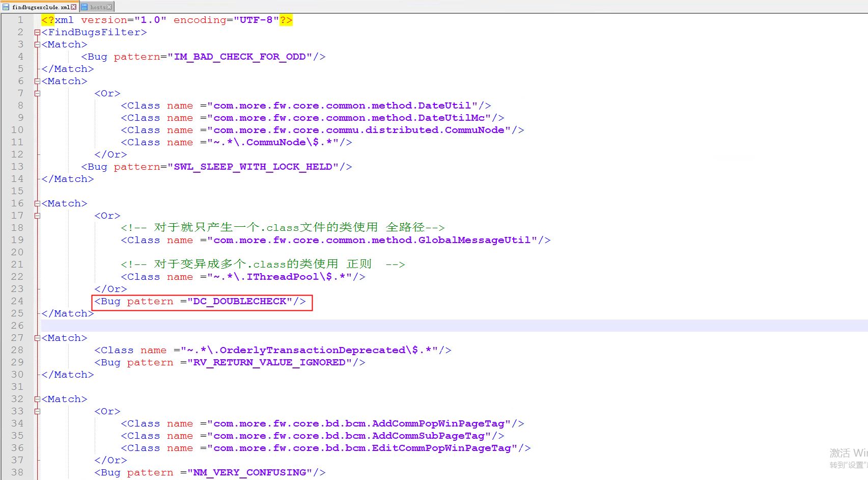This screenshot has height=480, width=868.
Task: Collapse the Match fold marker on line 3
Action: click(37, 45)
